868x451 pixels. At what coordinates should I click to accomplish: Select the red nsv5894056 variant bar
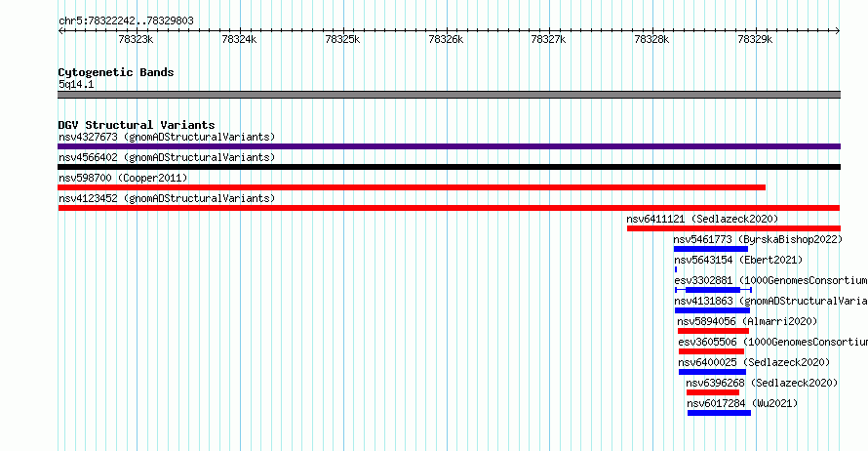click(713, 331)
